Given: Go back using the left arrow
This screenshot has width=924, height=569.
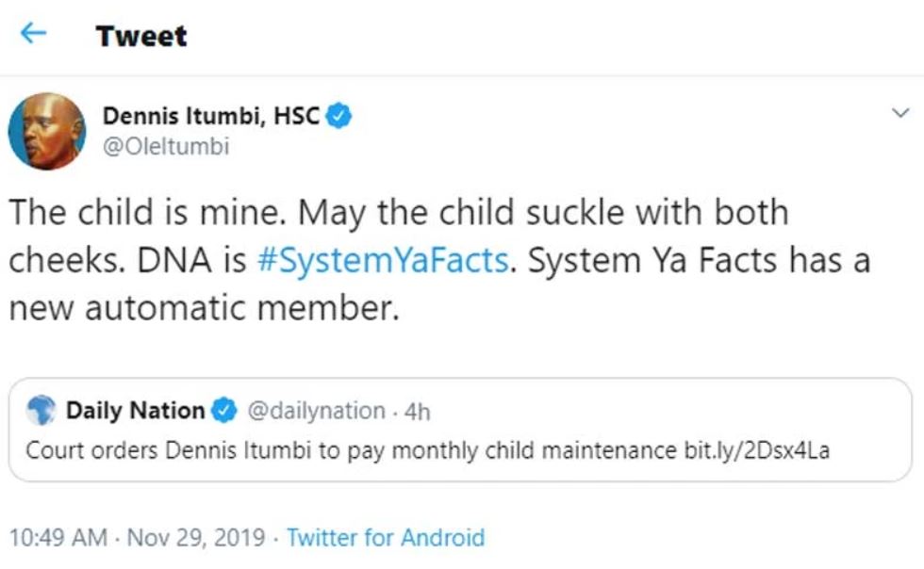Looking at the screenshot, I should tap(33, 34).
